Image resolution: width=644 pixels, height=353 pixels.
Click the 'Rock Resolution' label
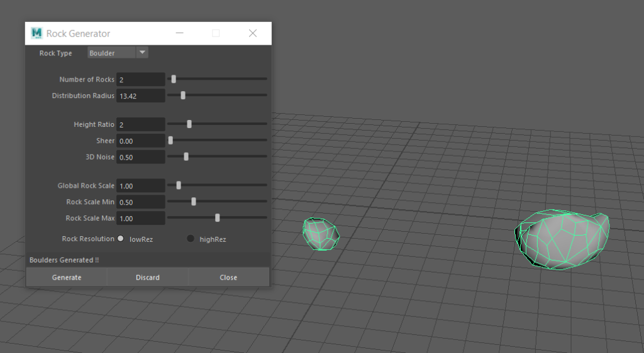coord(88,239)
